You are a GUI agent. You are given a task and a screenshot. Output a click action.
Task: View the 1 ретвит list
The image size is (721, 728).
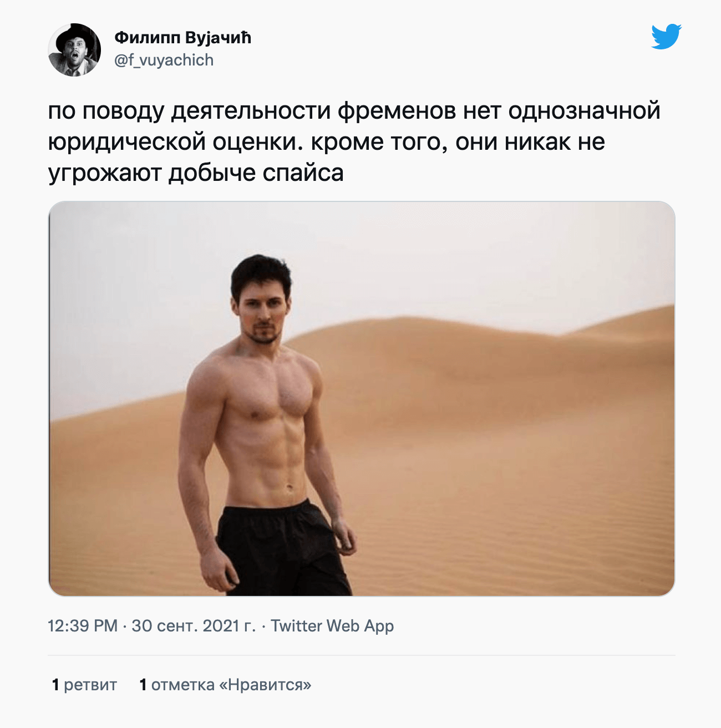[84, 685]
